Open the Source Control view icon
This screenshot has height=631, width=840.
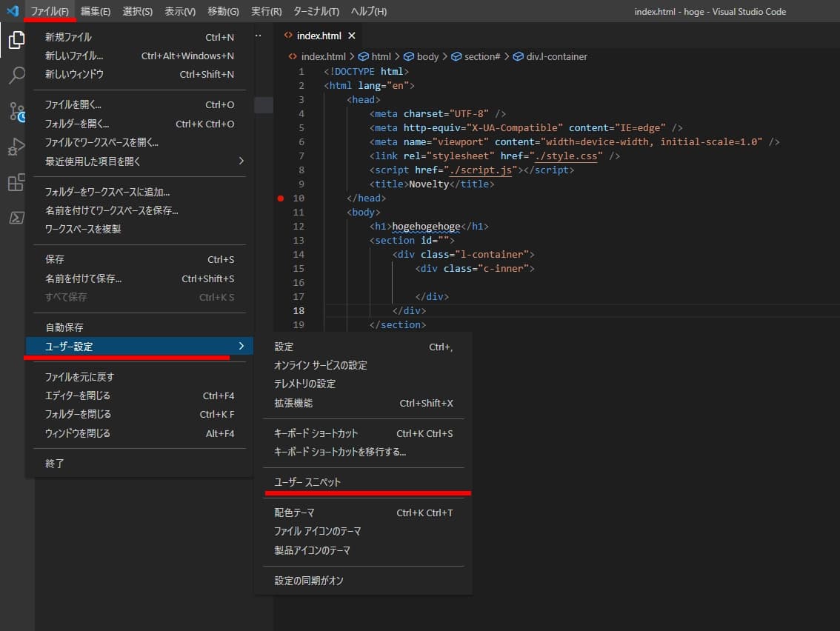pos(16,111)
